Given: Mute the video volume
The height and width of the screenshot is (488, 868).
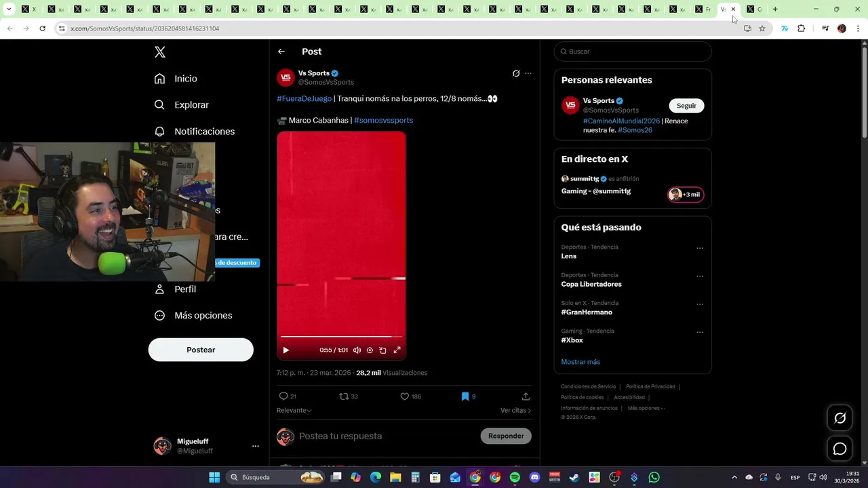Looking at the screenshot, I should click(357, 350).
